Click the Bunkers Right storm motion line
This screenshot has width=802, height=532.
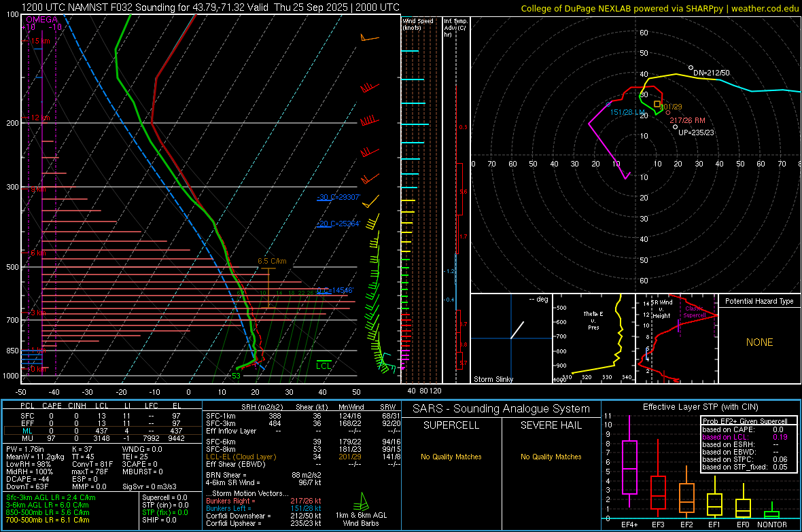pos(264,501)
